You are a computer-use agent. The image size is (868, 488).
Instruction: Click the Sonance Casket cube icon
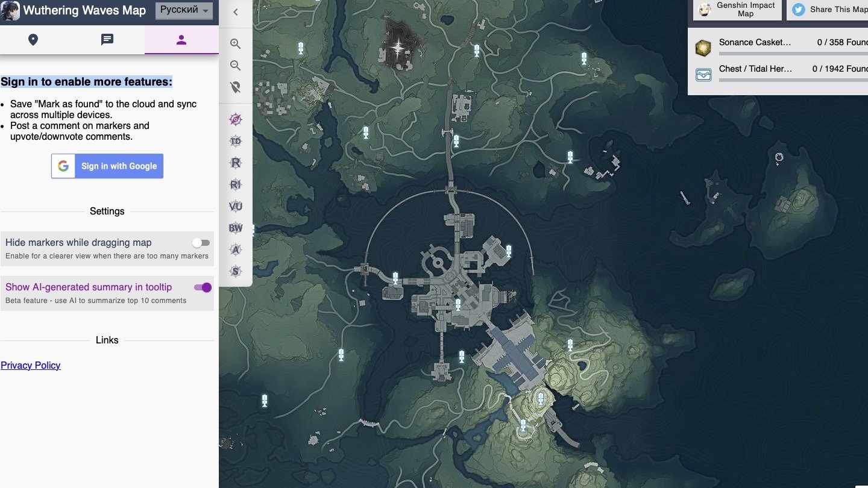coord(703,48)
